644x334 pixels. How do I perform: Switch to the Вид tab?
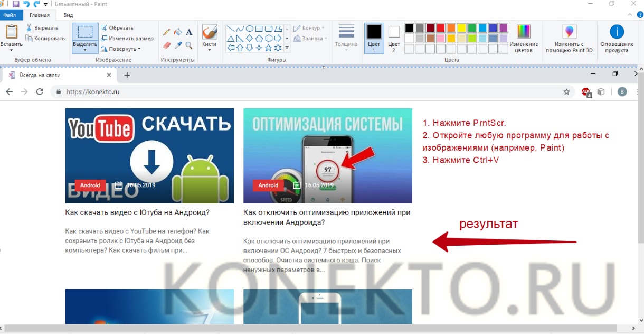point(68,15)
